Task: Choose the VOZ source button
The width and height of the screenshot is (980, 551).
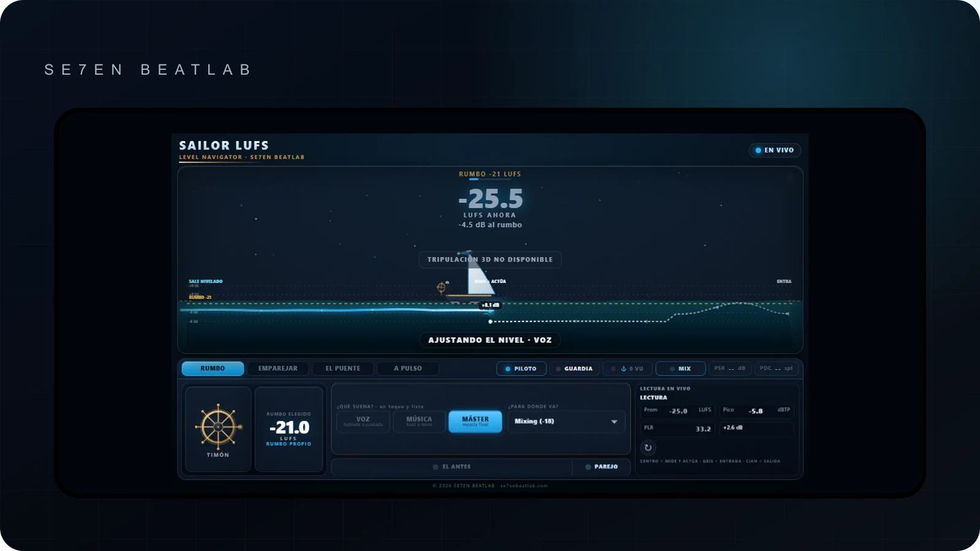Action: point(363,421)
